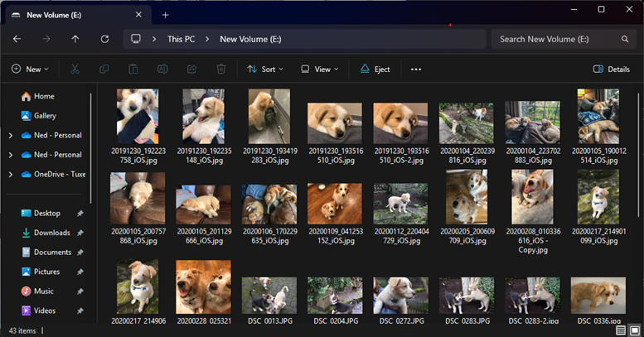Open the See more ellipsis menu

point(416,70)
